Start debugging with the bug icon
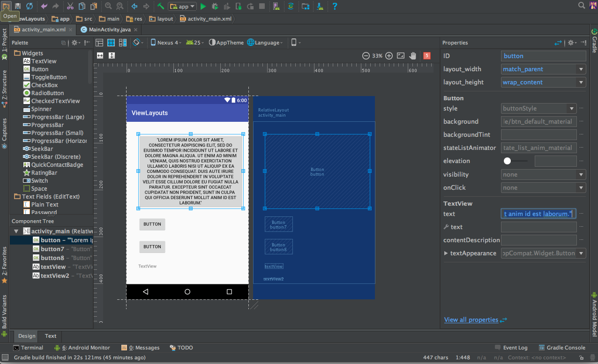 215,6
